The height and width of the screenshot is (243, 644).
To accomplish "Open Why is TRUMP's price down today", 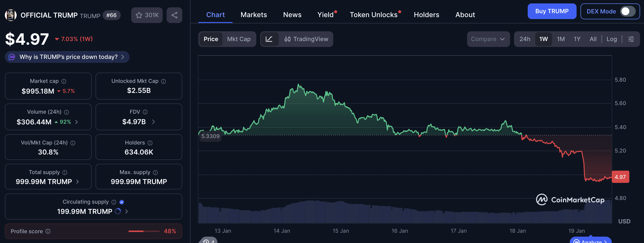I will pyautogui.click(x=67, y=57).
